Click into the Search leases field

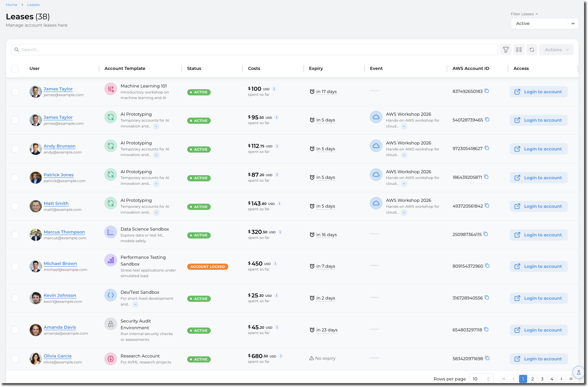[x=254, y=50]
